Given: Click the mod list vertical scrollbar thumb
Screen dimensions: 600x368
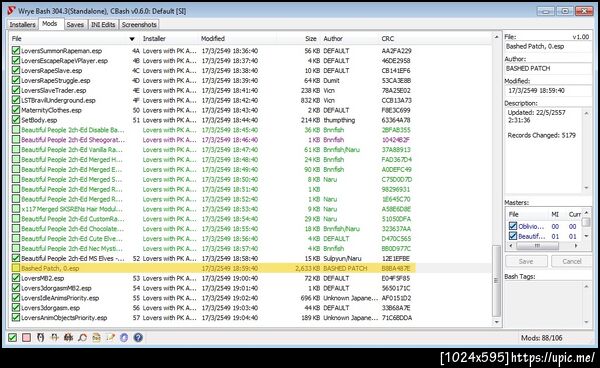Looking at the screenshot, I should tap(496, 280).
